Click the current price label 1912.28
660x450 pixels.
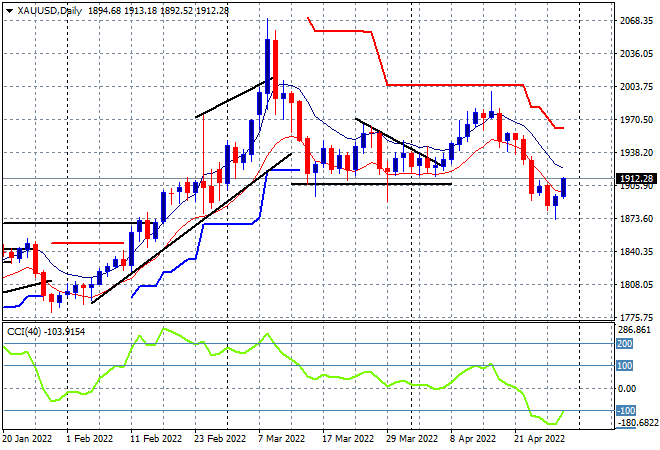(x=637, y=178)
